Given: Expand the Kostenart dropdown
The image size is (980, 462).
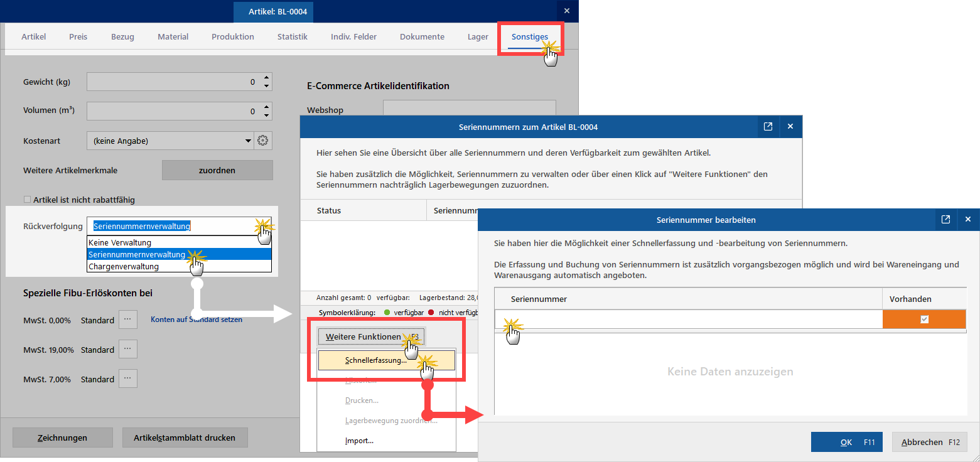Looking at the screenshot, I should pyautogui.click(x=248, y=141).
